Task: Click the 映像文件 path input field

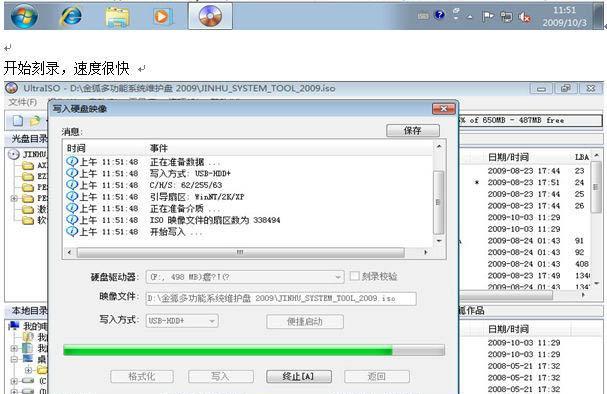Action: (x=281, y=298)
